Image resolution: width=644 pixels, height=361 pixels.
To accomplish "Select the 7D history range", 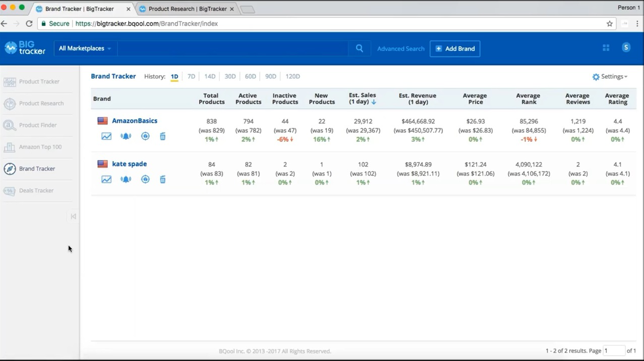I will (191, 76).
